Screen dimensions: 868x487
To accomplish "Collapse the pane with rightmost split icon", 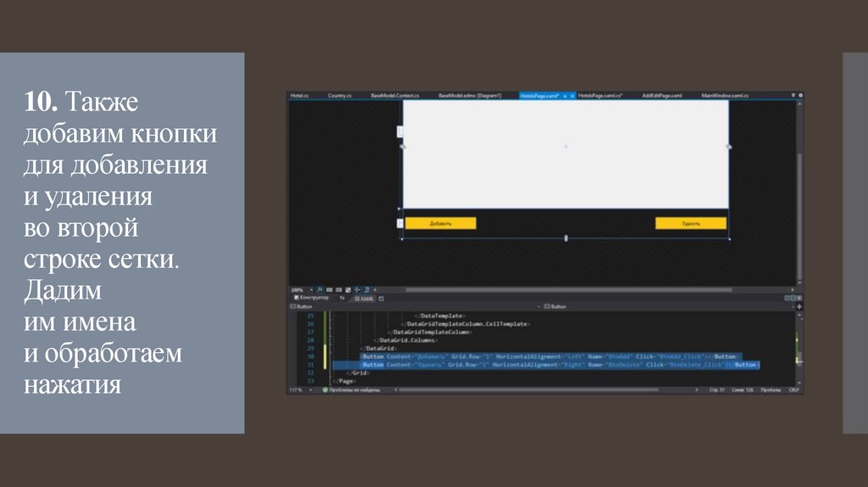I will tap(799, 298).
